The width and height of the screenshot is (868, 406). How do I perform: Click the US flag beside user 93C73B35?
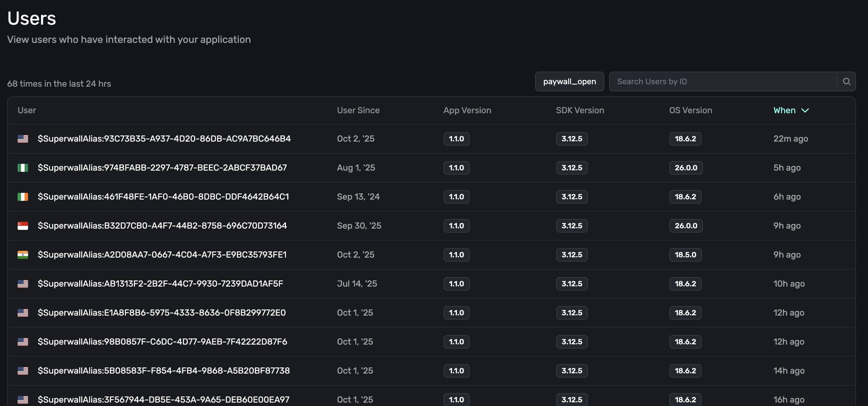point(23,139)
